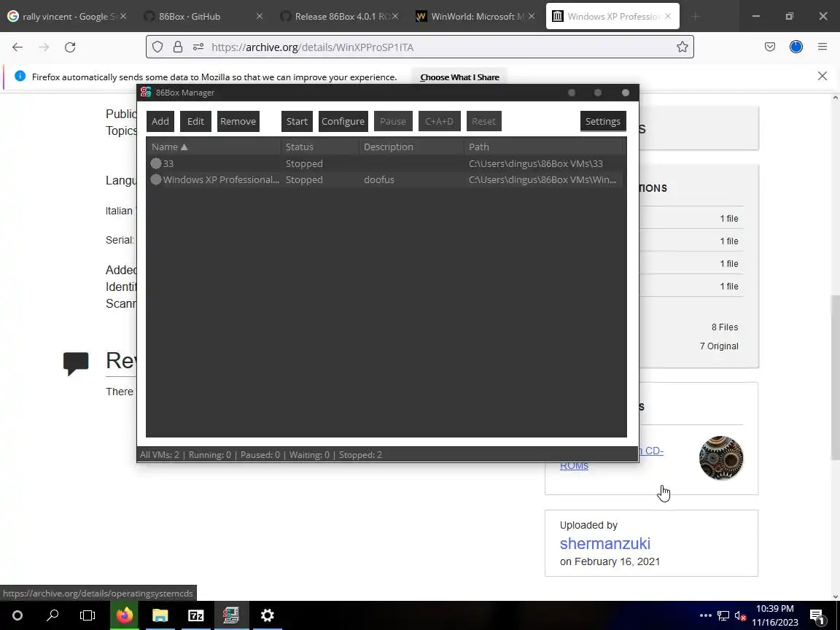The height and width of the screenshot is (630, 840).
Task: Open Firefox from taskbar
Action: click(x=124, y=615)
